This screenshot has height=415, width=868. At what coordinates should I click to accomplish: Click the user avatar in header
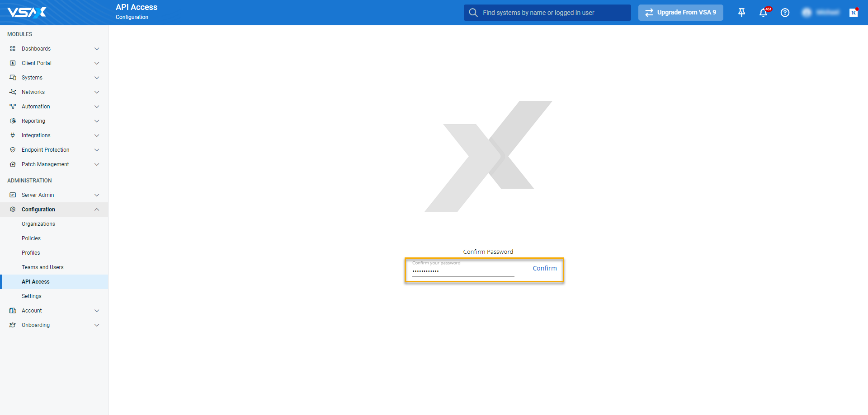pyautogui.click(x=807, y=13)
